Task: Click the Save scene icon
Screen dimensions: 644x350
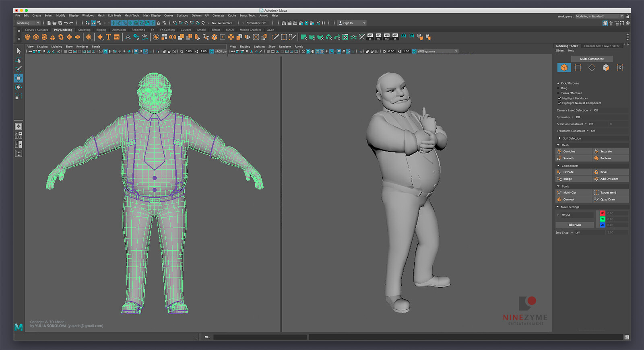Action: point(60,23)
